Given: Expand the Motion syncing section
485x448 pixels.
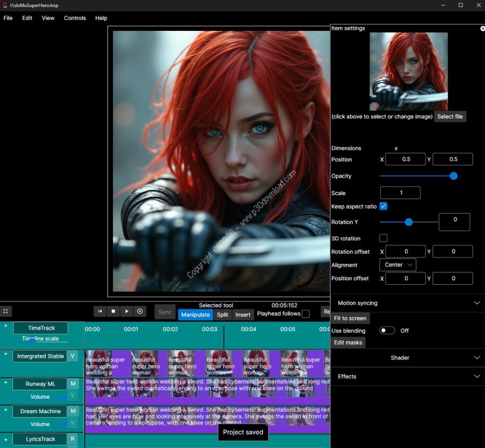Looking at the screenshot, I should (x=408, y=303).
